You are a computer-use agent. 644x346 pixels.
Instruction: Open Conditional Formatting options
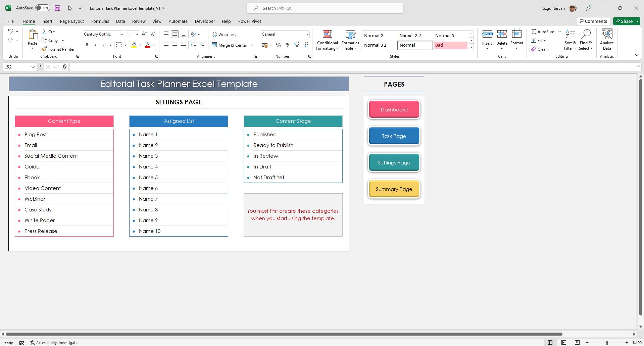click(327, 40)
